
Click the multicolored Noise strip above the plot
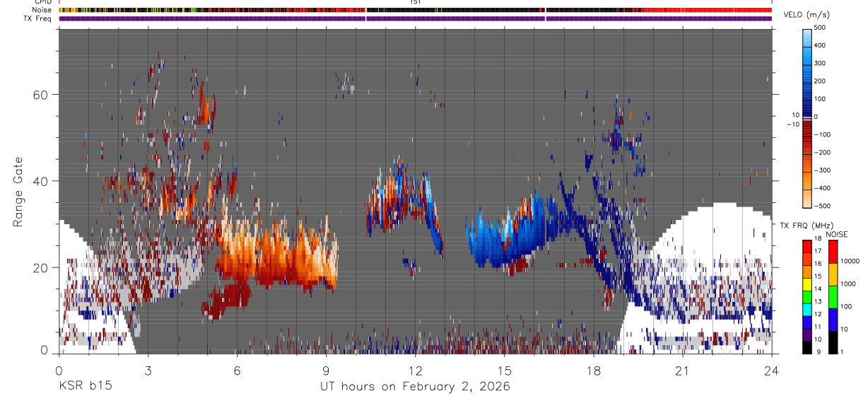coord(415,10)
